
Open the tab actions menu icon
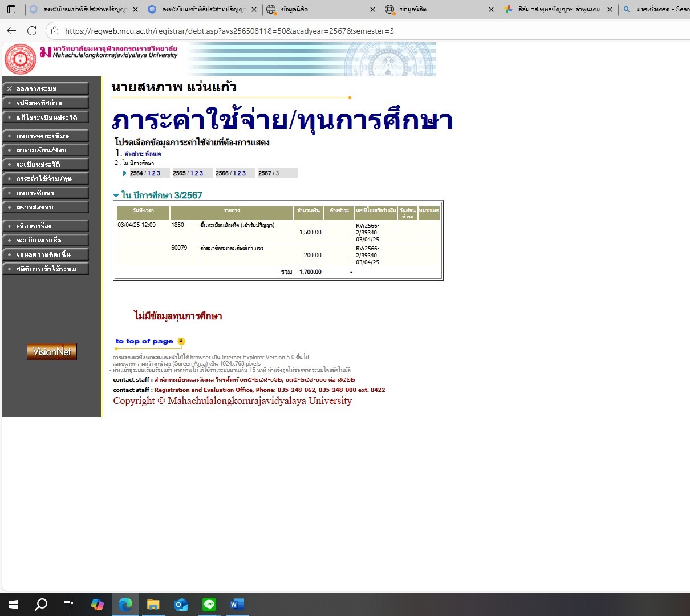coord(11,9)
